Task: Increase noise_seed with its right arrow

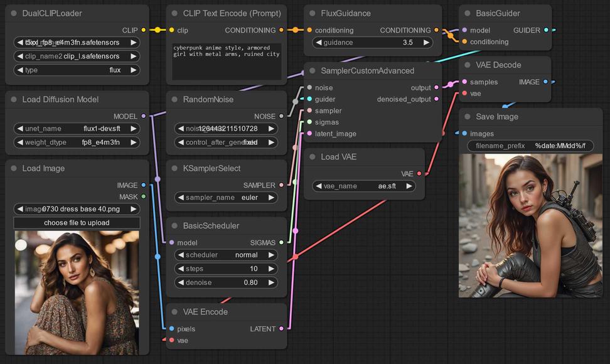Action: pyautogui.click(x=271, y=128)
